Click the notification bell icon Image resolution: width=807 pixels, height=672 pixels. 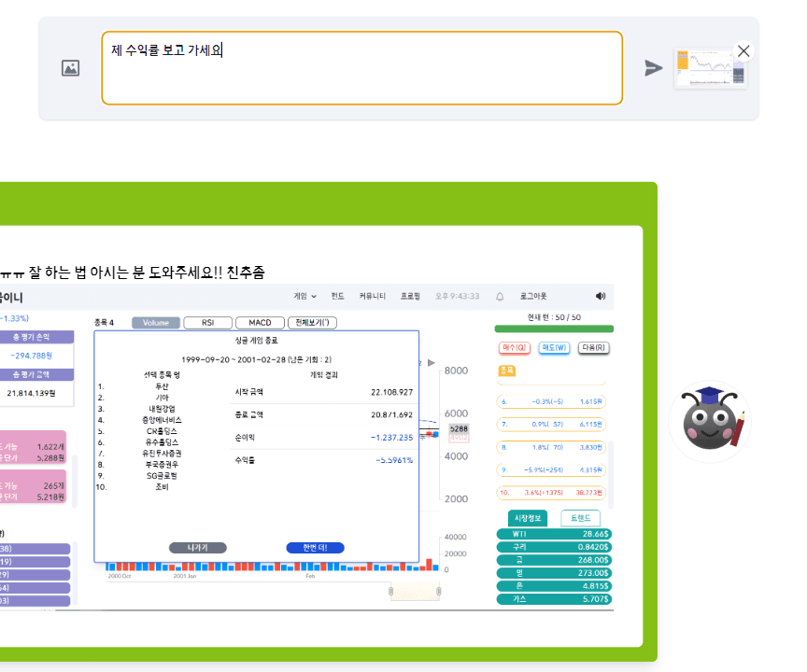(499, 297)
